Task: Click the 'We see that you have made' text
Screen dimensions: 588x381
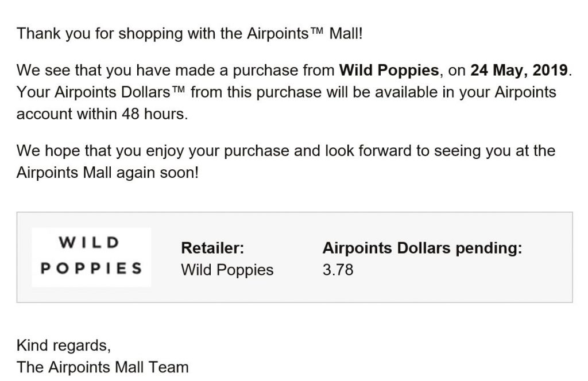Action: click(122, 71)
